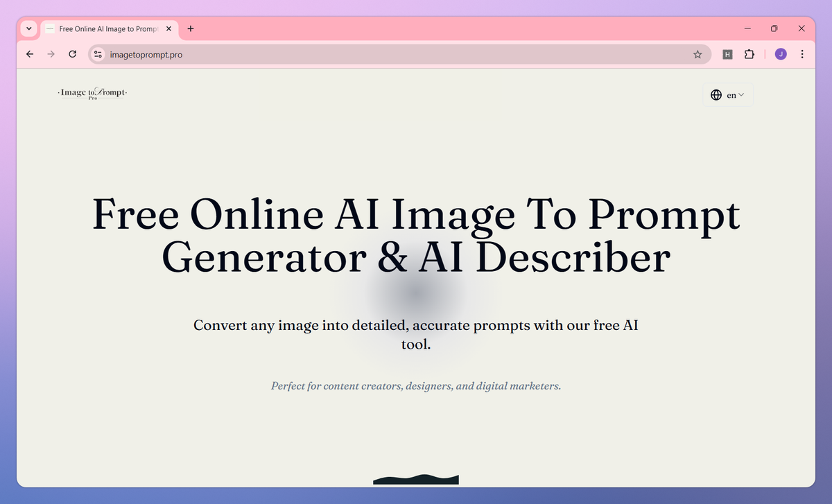Open Chrome's three-dot menu
This screenshot has height=504, width=832.
coord(802,54)
